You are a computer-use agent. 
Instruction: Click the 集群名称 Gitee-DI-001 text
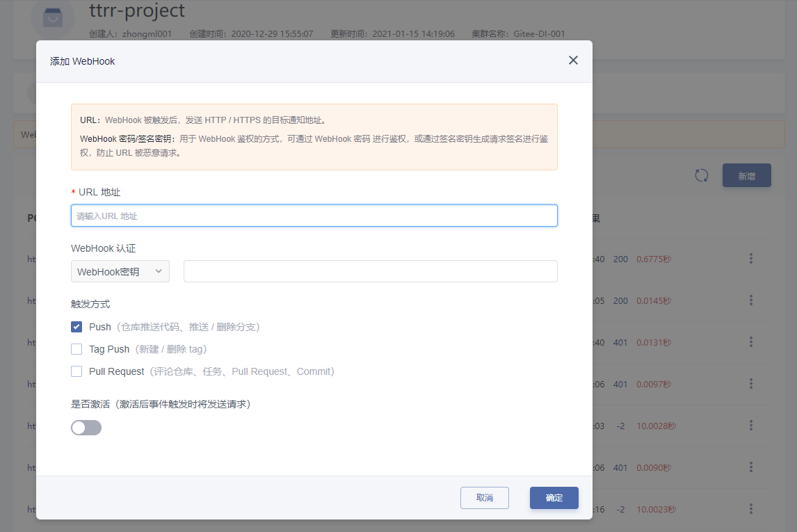(x=518, y=34)
